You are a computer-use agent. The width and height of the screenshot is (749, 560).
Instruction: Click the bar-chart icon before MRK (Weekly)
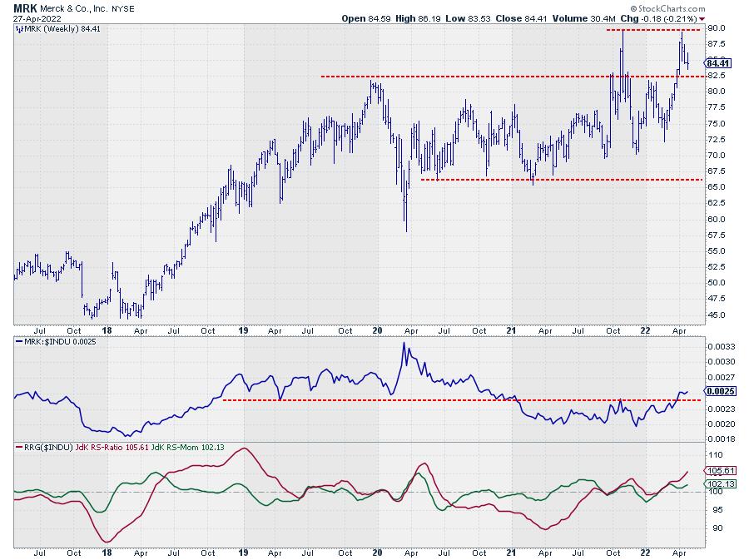coord(20,29)
